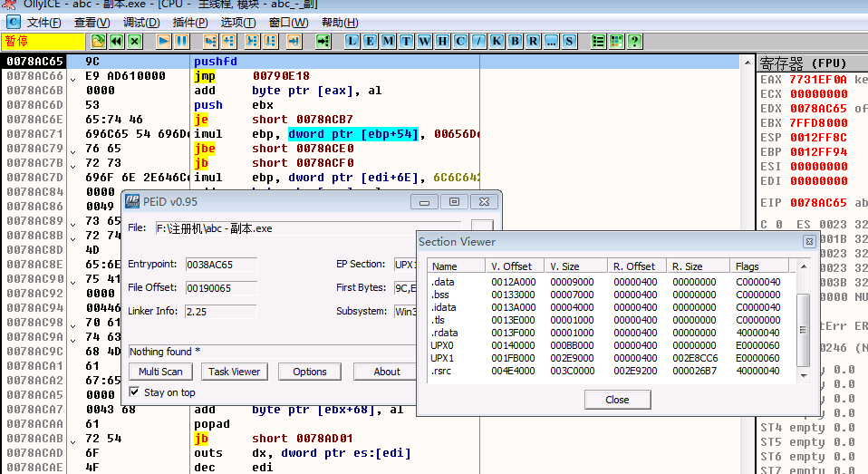Click the Execute till return icon
This screenshot has height=474, width=868.
click(x=294, y=42)
